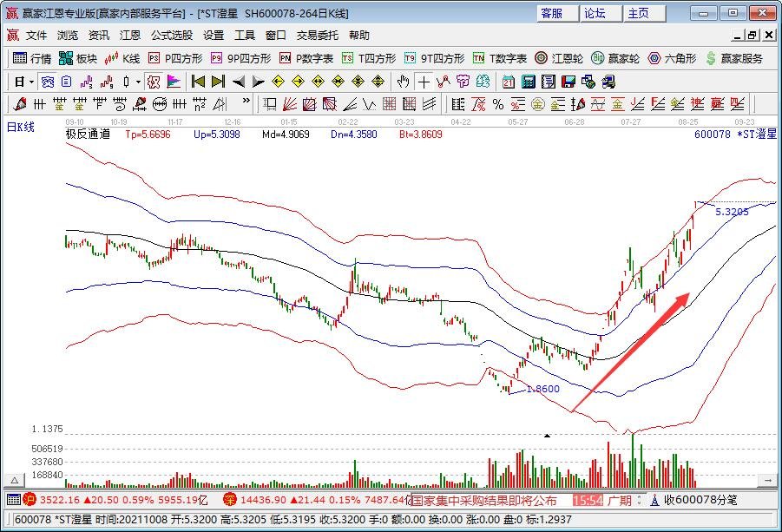
Task: Click the calendar date icon
Action: (x=507, y=82)
